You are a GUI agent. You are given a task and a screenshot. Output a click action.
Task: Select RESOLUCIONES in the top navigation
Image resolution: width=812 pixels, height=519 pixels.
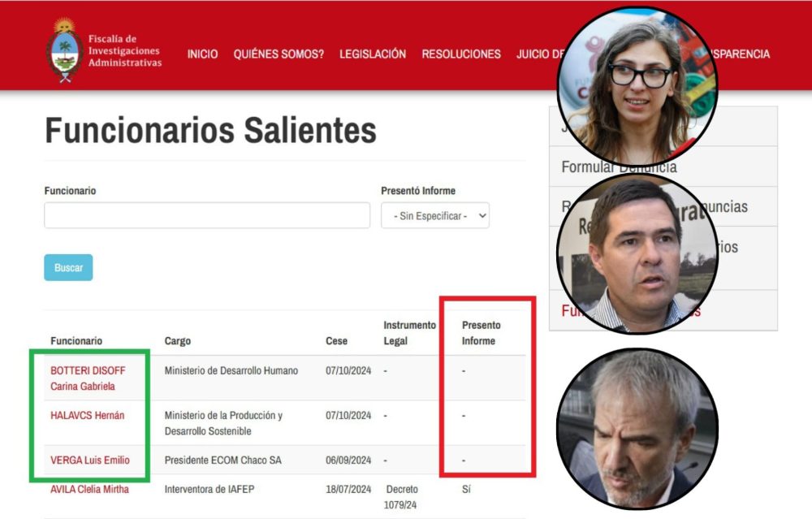(x=461, y=54)
